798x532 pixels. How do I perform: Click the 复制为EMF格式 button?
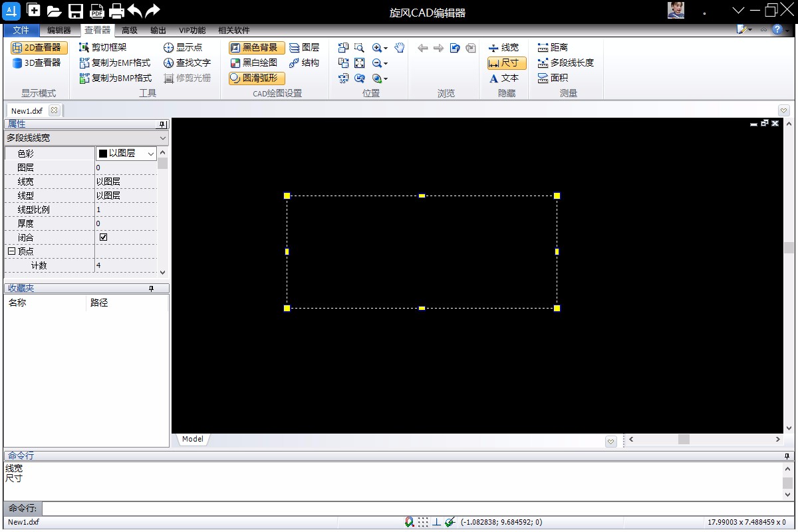tap(115, 63)
